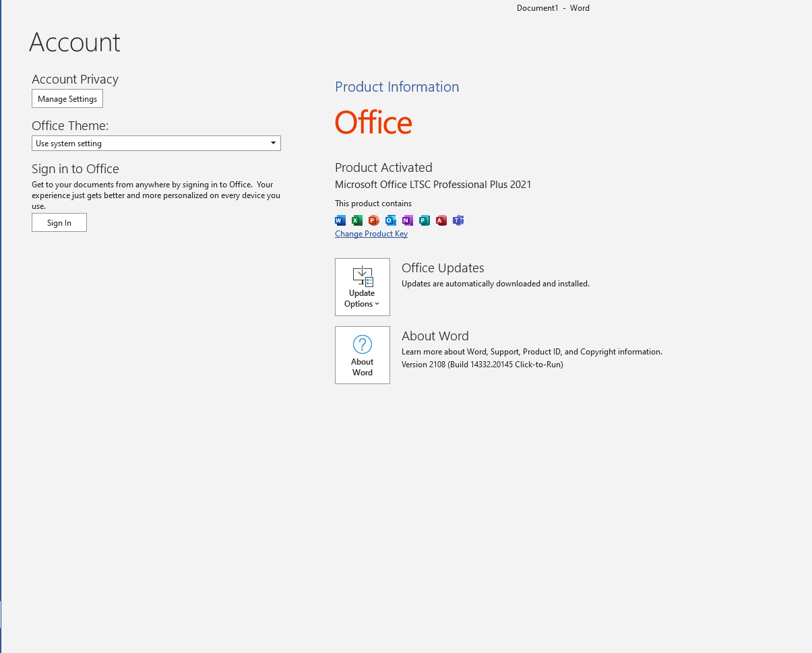Click the Product Activated text
812x653 pixels.
383,168
